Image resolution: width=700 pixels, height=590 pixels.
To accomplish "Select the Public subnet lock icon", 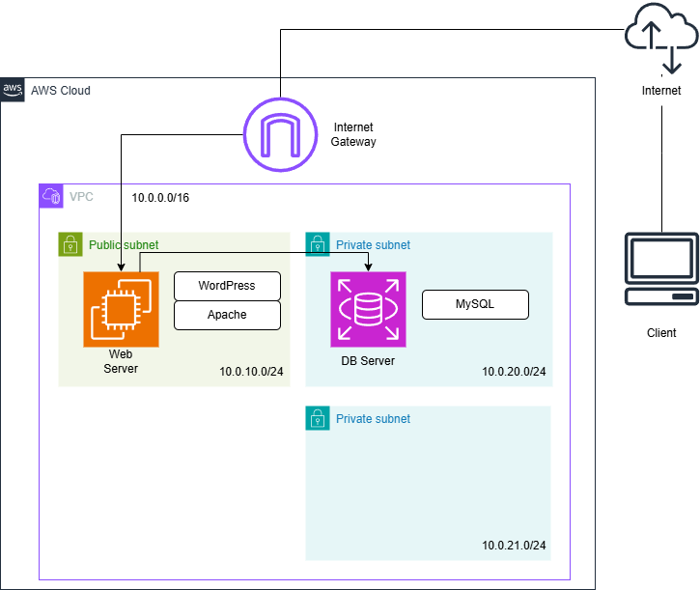I will (70, 244).
